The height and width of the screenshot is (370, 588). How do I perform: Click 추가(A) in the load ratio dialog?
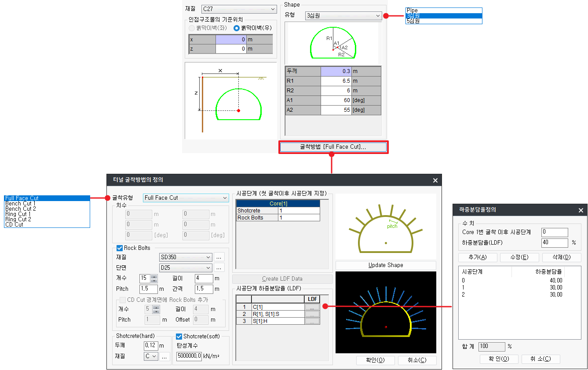click(x=477, y=257)
